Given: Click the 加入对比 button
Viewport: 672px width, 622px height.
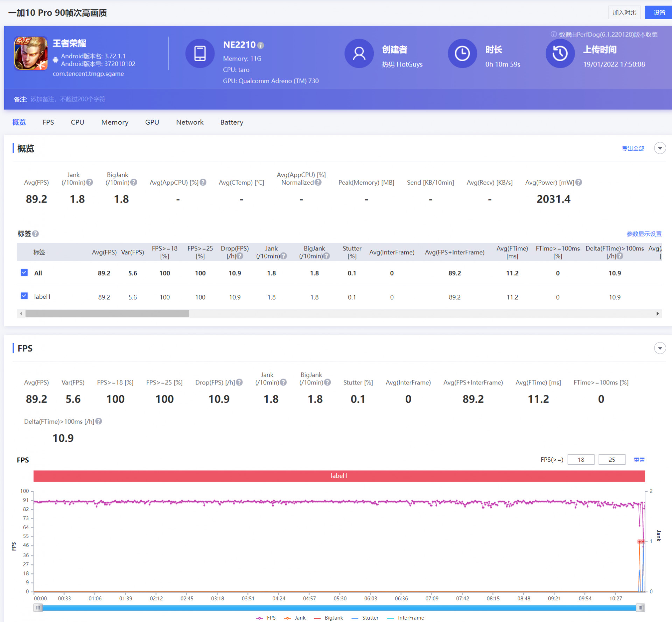Looking at the screenshot, I should (x=624, y=13).
